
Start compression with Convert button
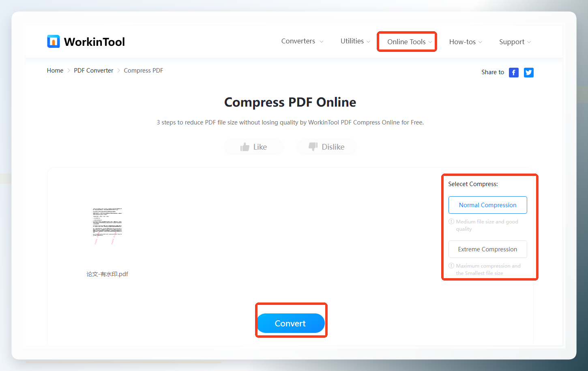point(291,323)
